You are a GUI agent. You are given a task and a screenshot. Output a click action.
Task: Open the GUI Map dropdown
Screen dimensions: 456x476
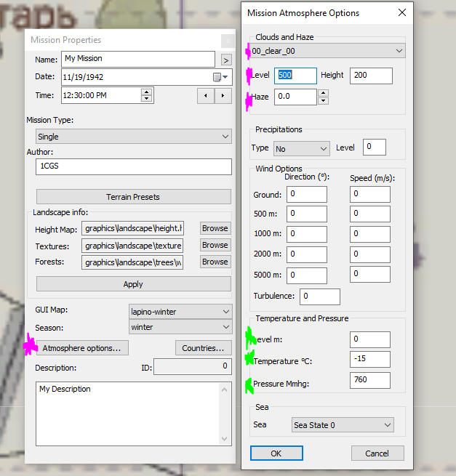point(180,312)
